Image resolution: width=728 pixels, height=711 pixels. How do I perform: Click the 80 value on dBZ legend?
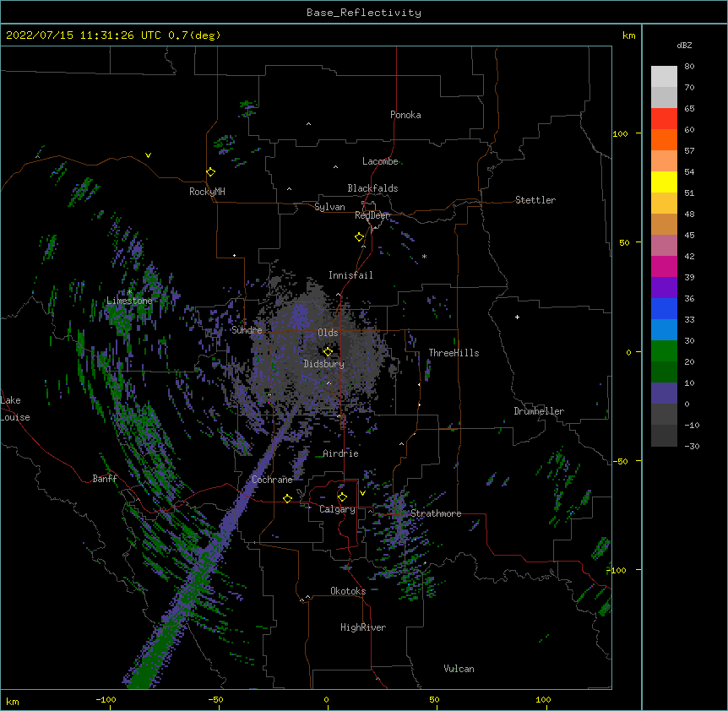(689, 67)
